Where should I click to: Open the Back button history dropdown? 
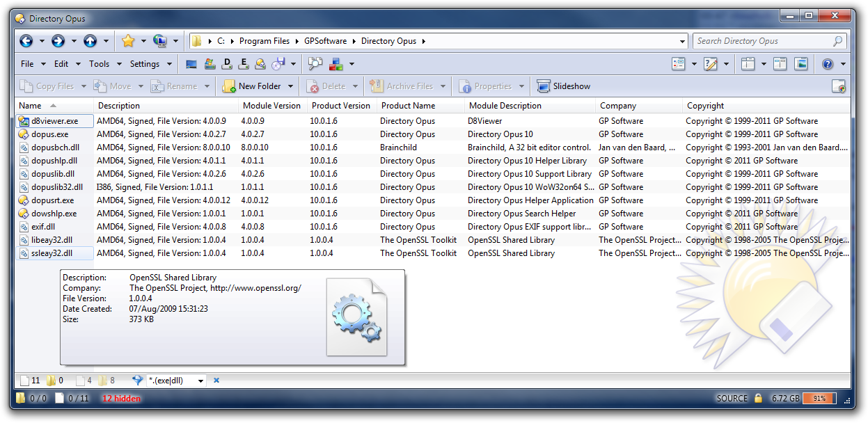pos(42,41)
